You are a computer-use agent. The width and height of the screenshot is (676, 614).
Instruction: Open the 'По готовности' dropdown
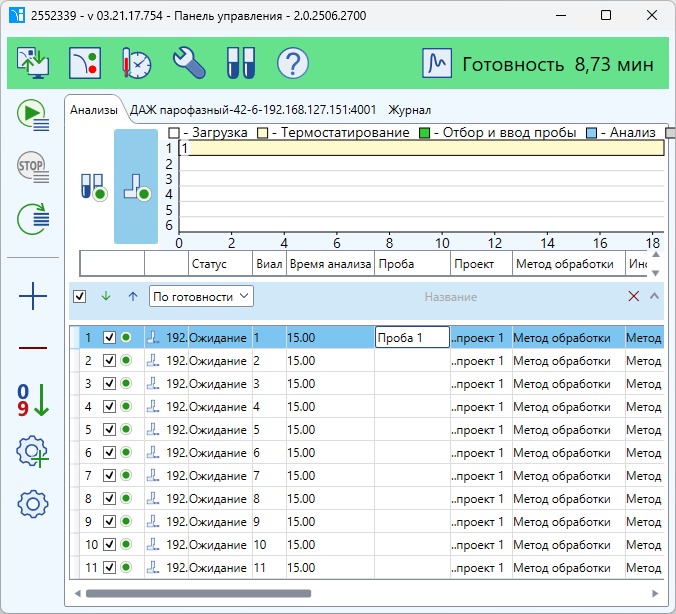pyautogui.click(x=201, y=296)
